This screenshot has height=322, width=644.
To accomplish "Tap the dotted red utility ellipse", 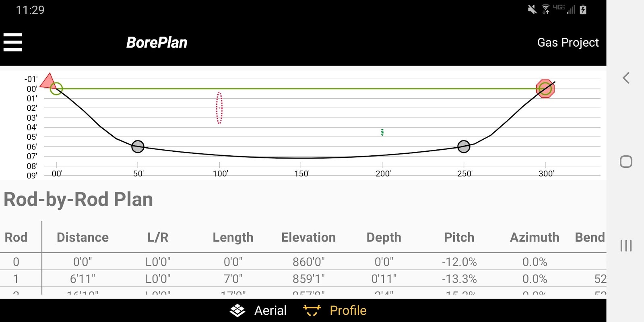I will (x=219, y=107).
